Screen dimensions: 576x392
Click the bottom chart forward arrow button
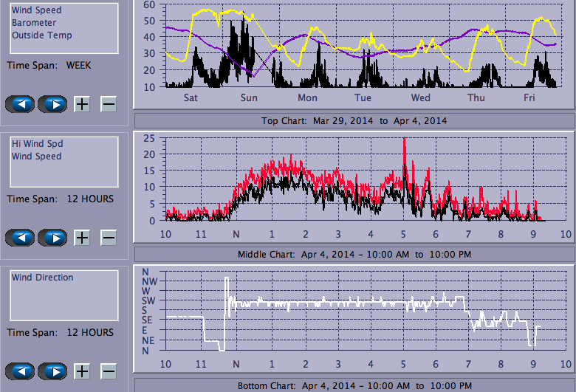[x=52, y=371]
